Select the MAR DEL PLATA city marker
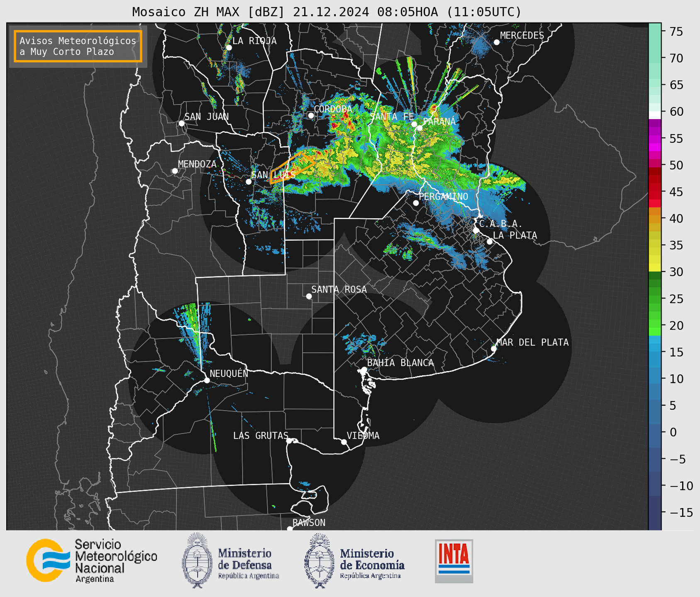Viewport: 700px width, 597px height. pyautogui.click(x=493, y=349)
